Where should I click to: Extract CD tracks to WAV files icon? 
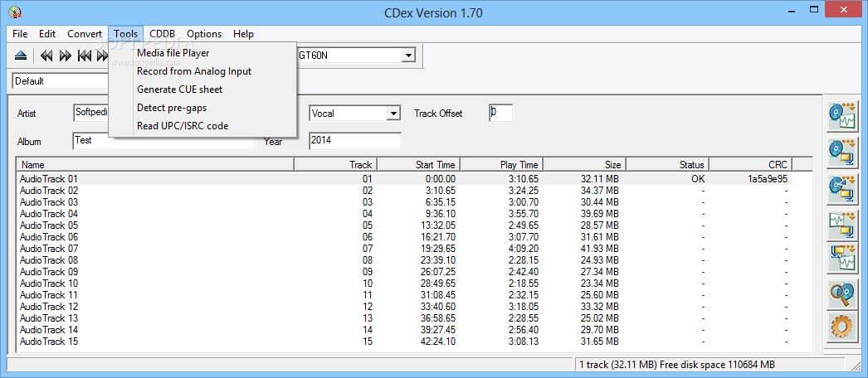pyautogui.click(x=841, y=115)
